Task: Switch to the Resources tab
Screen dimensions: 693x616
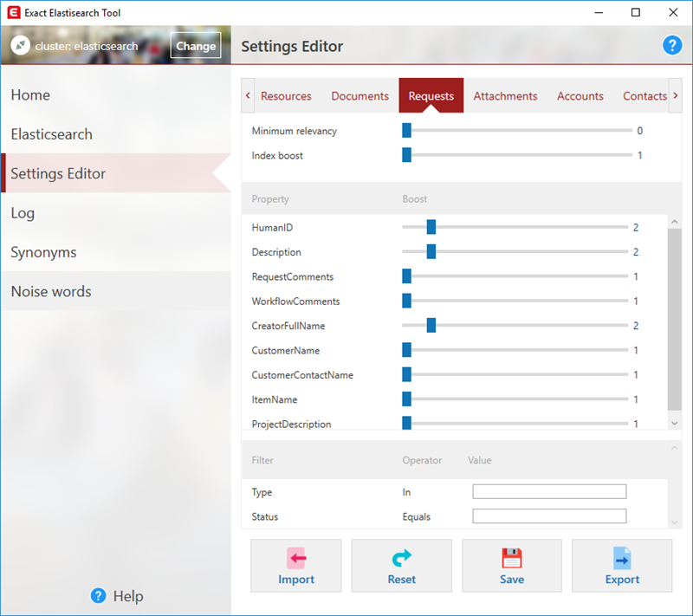Action: click(286, 96)
